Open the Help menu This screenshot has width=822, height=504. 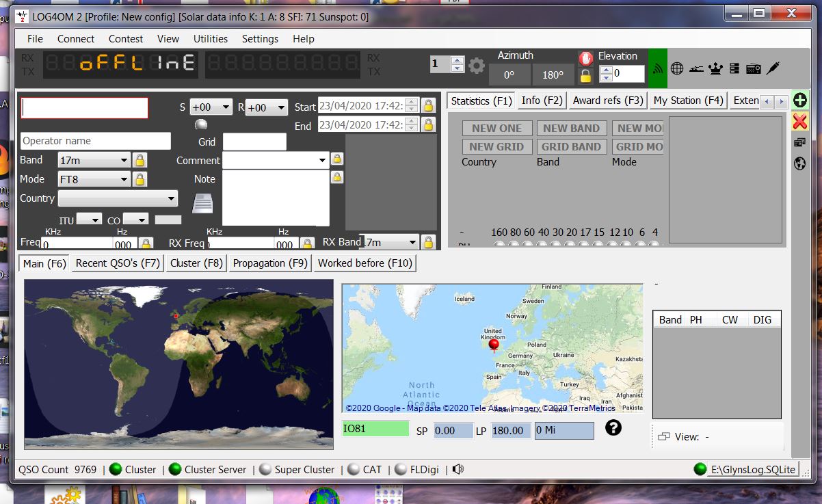(x=304, y=39)
